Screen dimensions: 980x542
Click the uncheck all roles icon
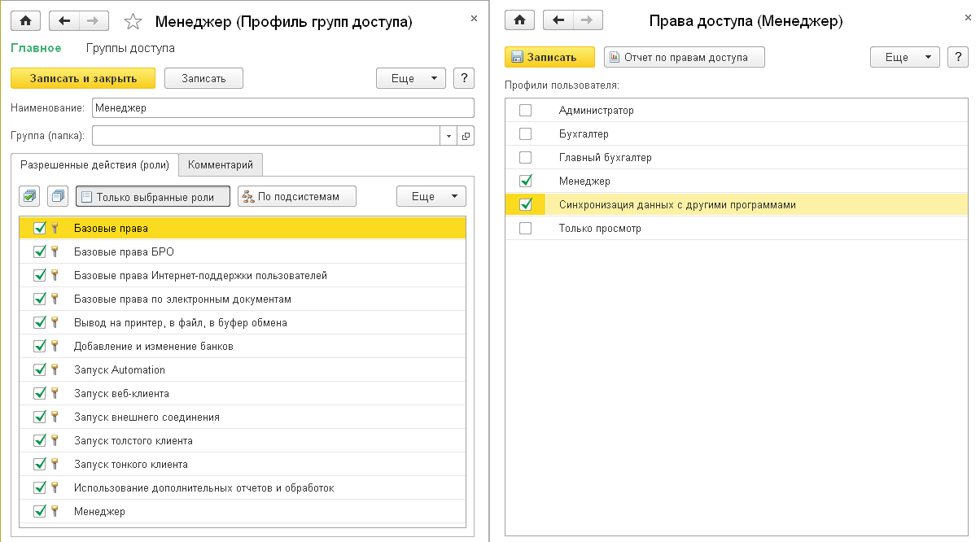pos(58,196)
